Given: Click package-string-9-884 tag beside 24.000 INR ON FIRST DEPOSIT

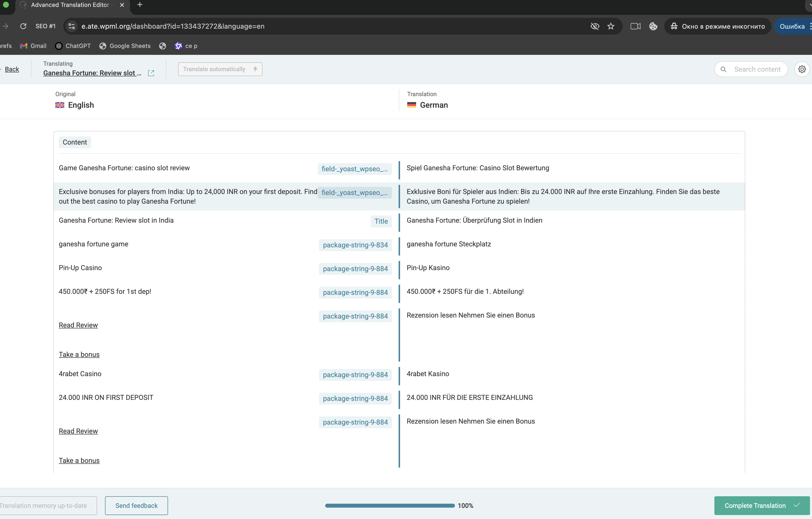Looking at the screenshot, I should (x=355, y=398).
